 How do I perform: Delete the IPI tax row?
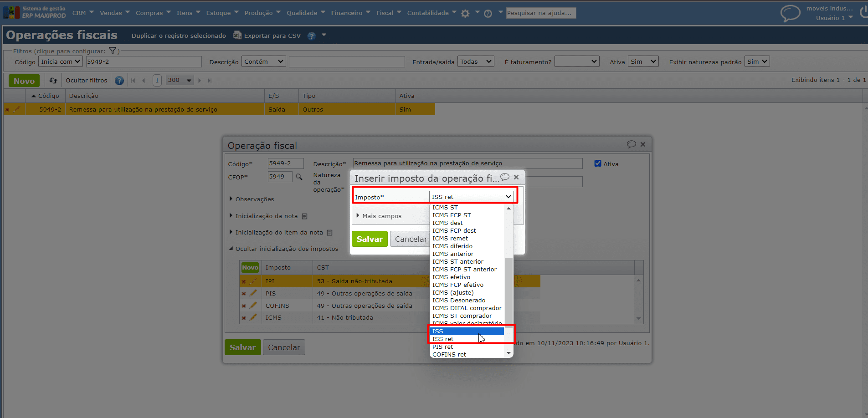pos(244,281)
